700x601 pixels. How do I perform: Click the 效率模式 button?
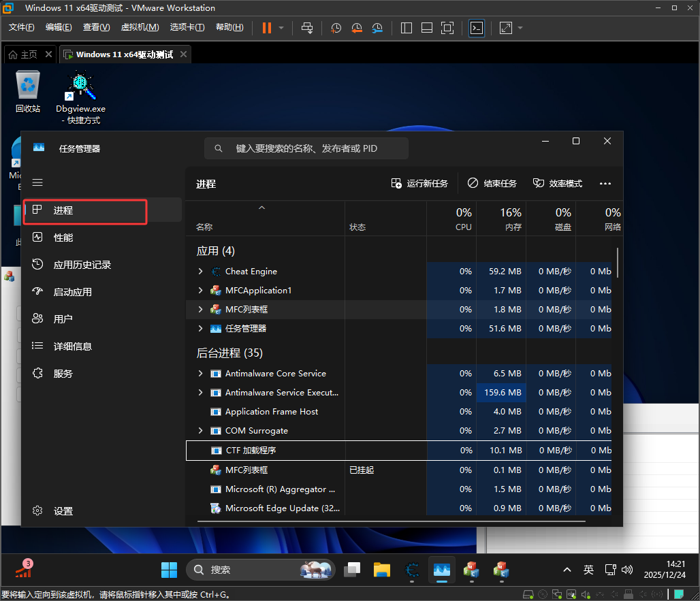click(558, 183)
